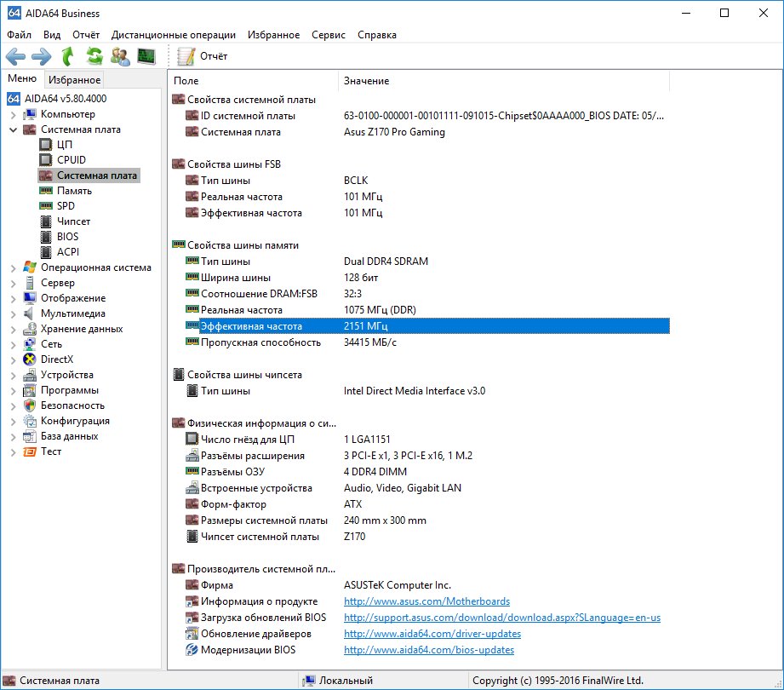Expand the Отображение tree node
This screenshot has width=784, height=690.
pyautogui.click(x=14, y=299)
